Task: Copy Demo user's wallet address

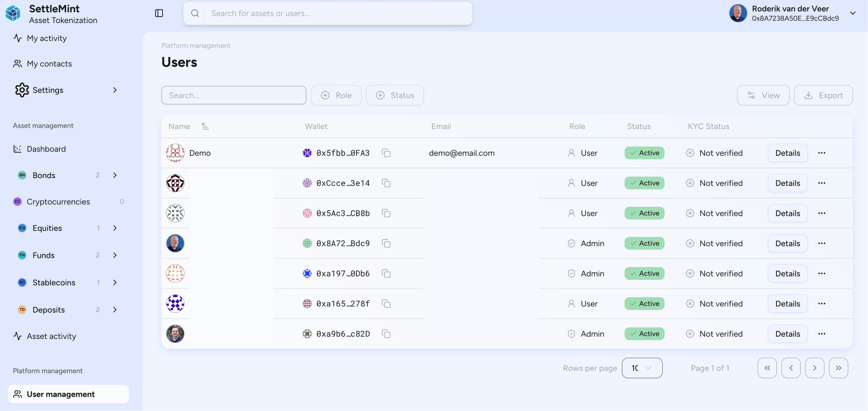Action: (386, 153)
